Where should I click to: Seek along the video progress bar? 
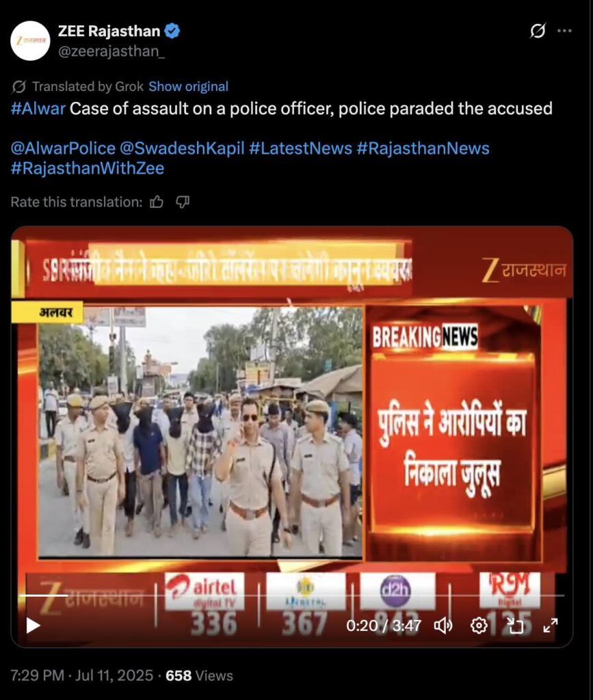tap(291, 595)
